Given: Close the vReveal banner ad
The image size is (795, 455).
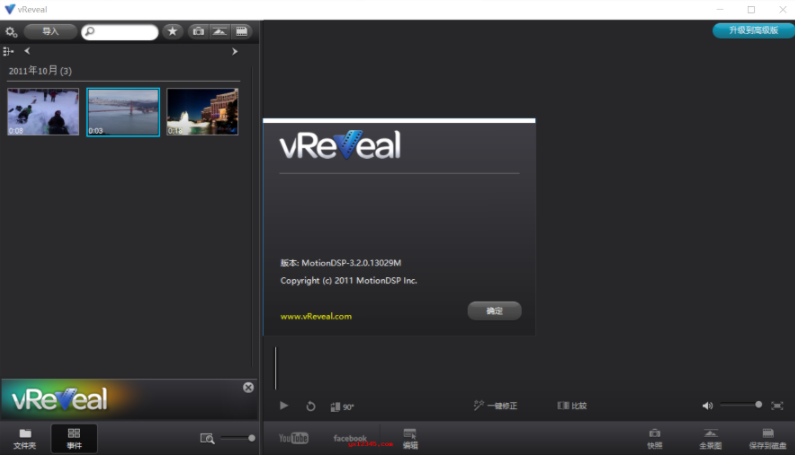Looking at the screenshot, I should [x=248, y=388].
